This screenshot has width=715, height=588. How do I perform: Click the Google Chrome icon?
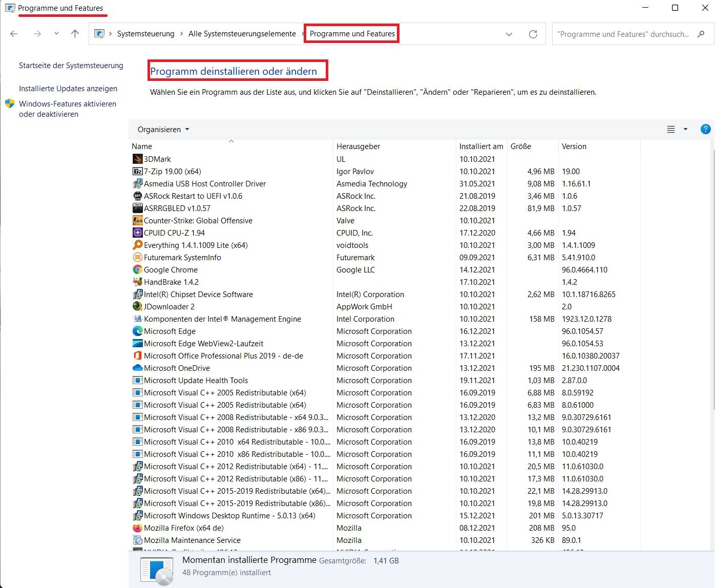click(137, 270)
